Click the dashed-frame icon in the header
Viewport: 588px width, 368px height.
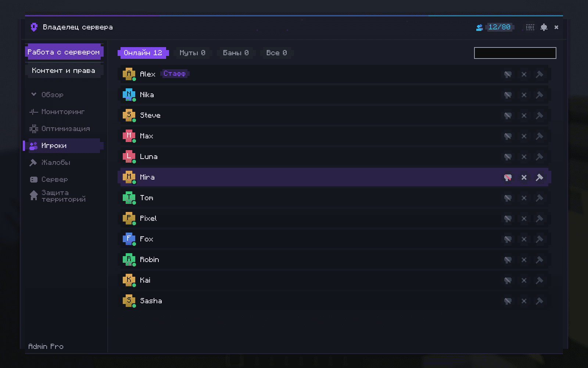(530, 27)
